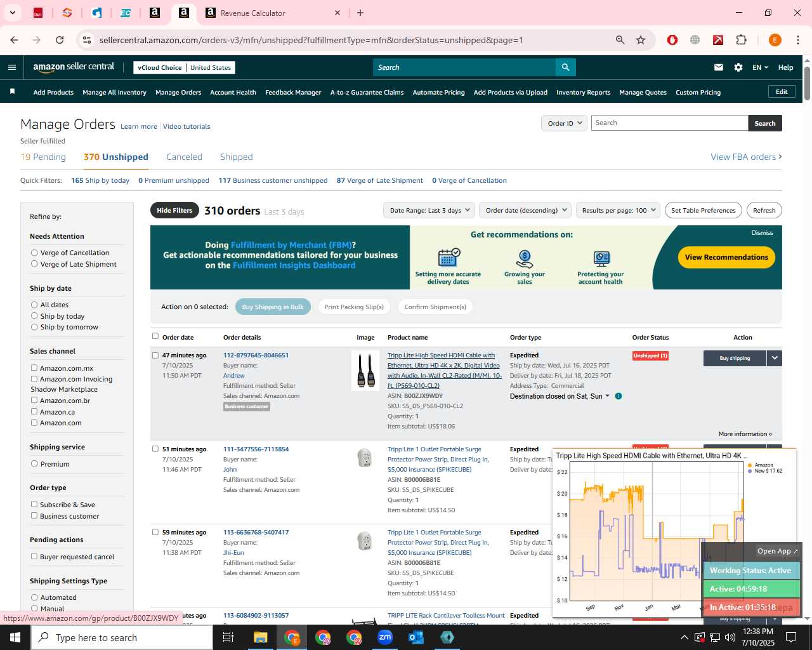Open the messages envelope icon

719,67
